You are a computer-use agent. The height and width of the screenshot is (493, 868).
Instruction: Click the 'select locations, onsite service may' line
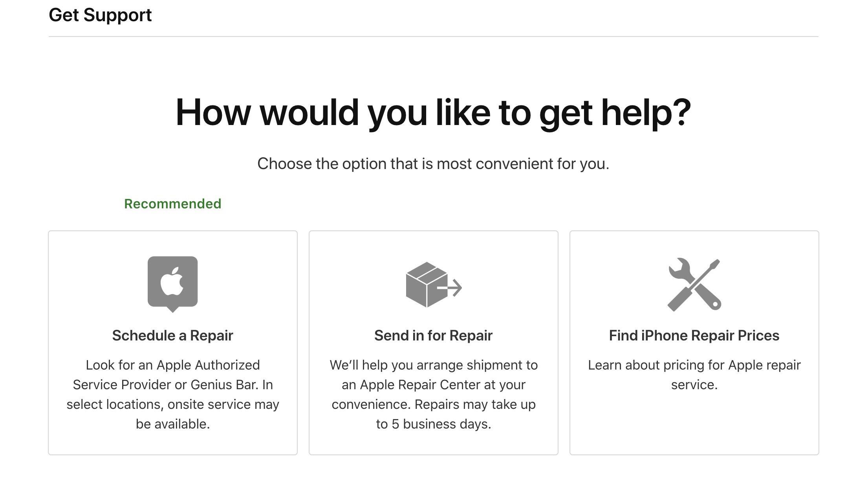tap(172, 404)
